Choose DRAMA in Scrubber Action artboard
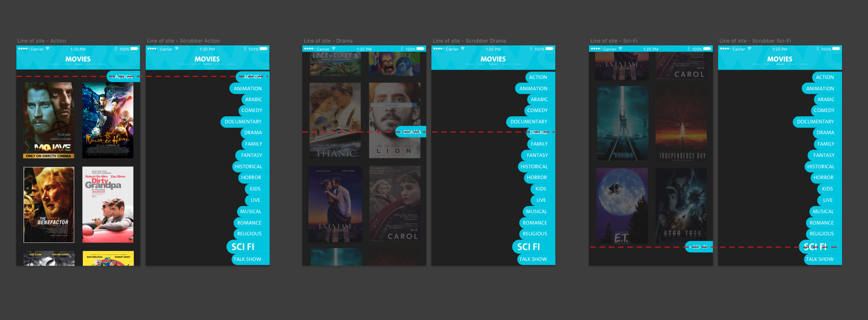 254,133
